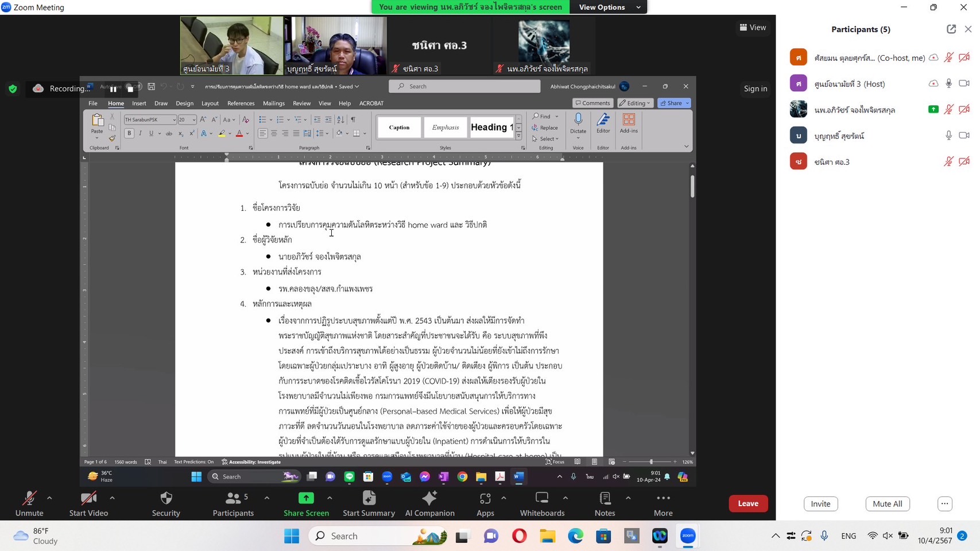Expand the Find dropdown arrow
The width and height of the screenshot is (980, 551).
click(556, 117)
